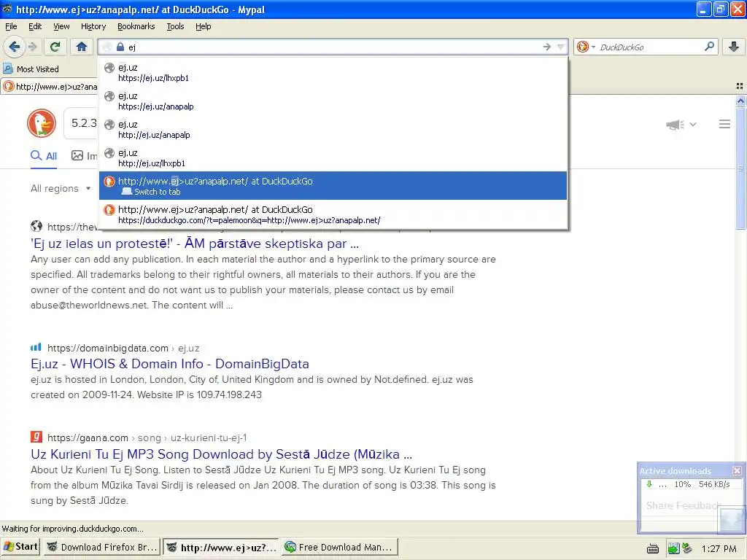This screenshot has height=560, width=747.
Task: Open the search engine selector dropdown
Action: [586, 47]
